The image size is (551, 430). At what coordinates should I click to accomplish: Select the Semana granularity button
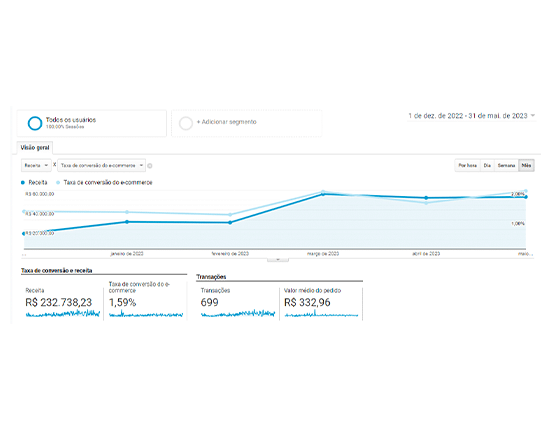point(506,165)
